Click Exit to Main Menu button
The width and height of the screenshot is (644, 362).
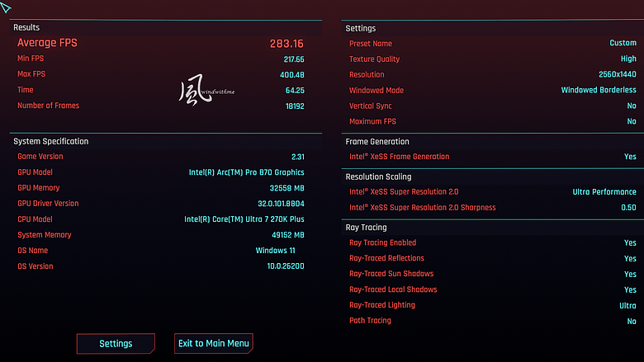tap(214, 344)
